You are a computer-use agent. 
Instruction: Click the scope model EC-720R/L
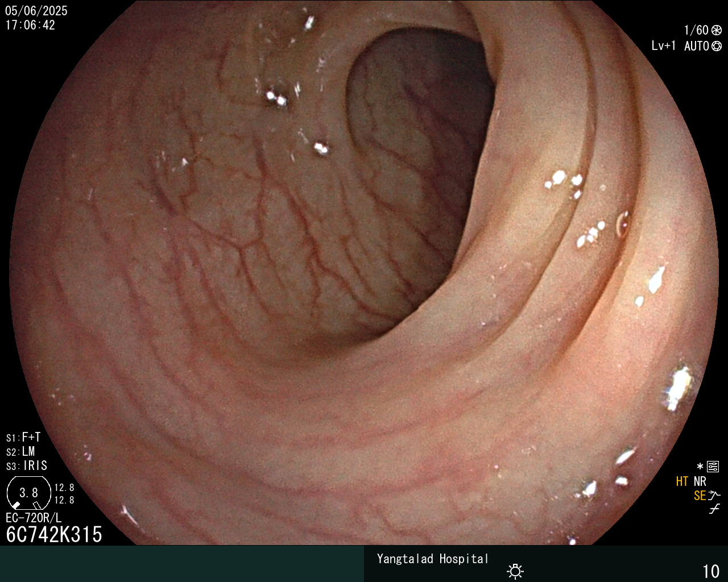[x=34, y=518]
